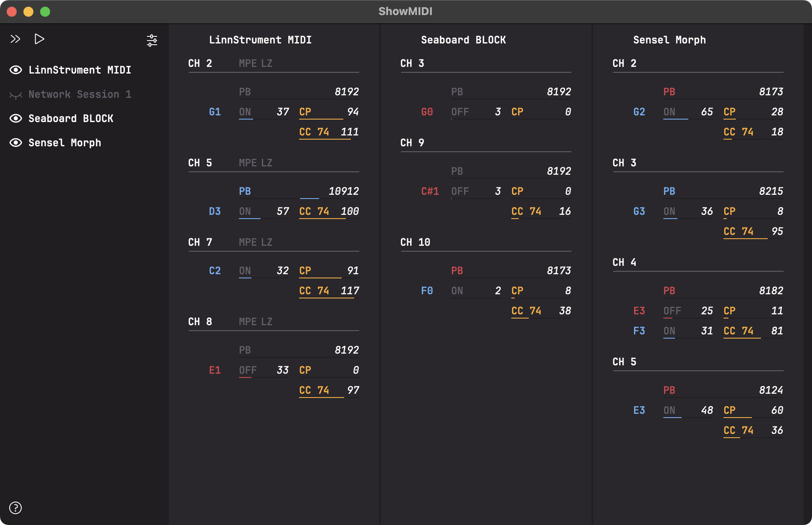Click the Sensel Morph column header
The width and height of the screenshot is (812, 525).
(669, 40)
